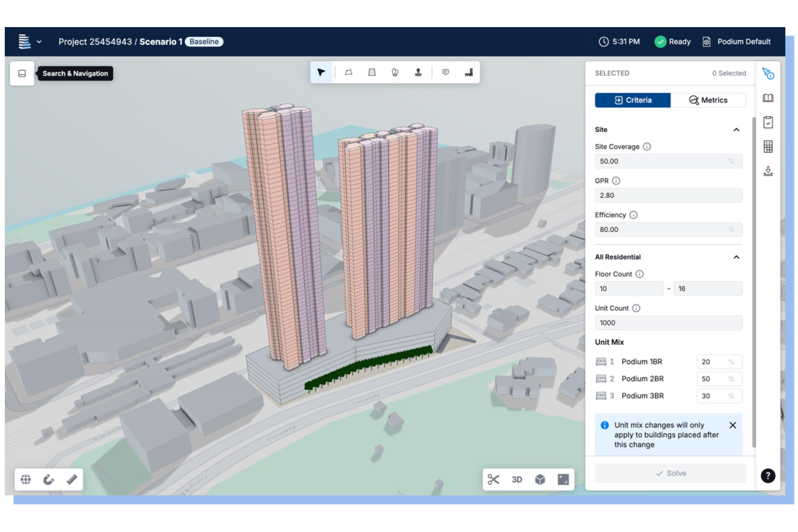
Task: Toggle the 3D view mode
Action: tap(517, 480)
